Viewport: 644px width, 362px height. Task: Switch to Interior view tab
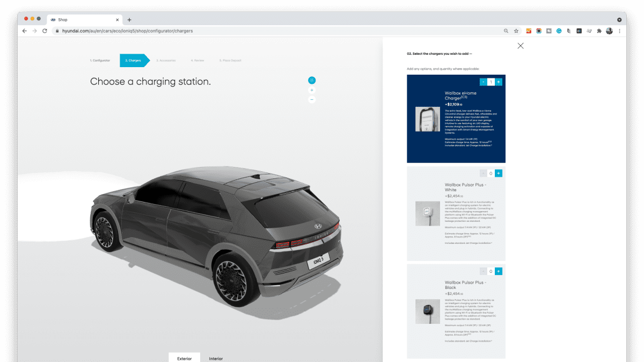[216, 358]
